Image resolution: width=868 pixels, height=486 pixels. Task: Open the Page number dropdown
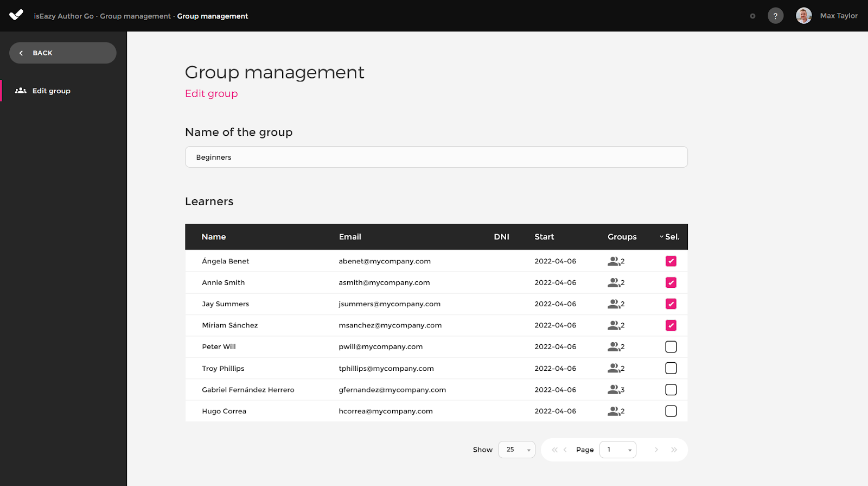point(618,450)
